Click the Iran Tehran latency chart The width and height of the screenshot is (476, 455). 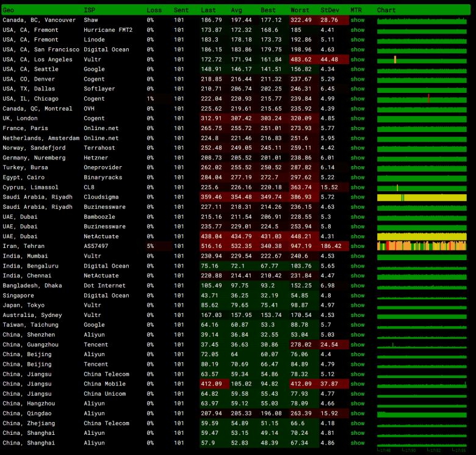[x=422, y=246]
